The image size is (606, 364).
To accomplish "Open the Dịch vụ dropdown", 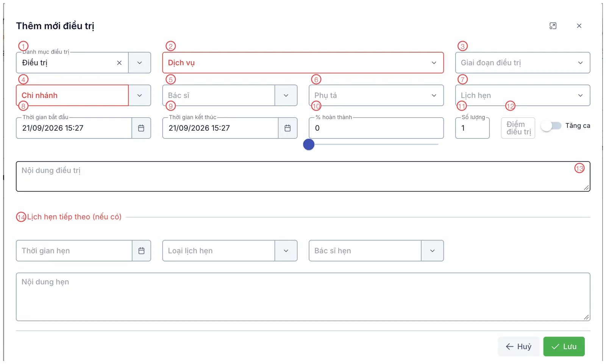I will click(303, 63).
